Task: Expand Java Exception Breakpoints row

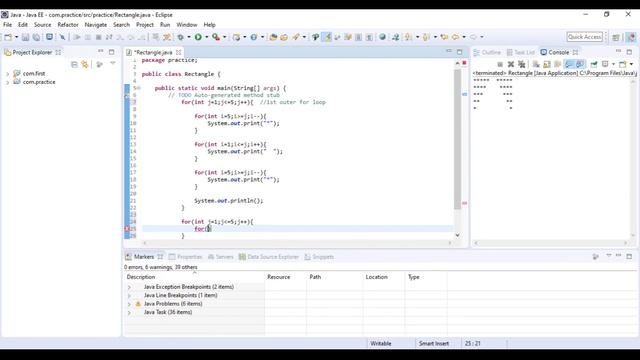Action: pos(129,287)
